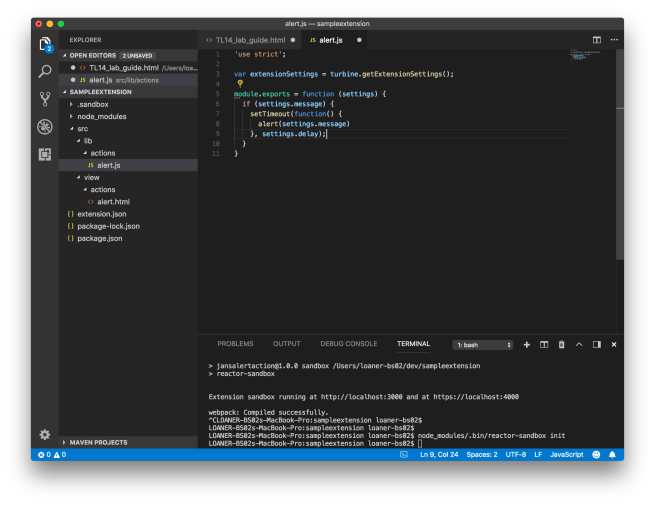Kill the terminal with trash icon
This screenshot has height=505, width=655.
(x=561, y=344)
